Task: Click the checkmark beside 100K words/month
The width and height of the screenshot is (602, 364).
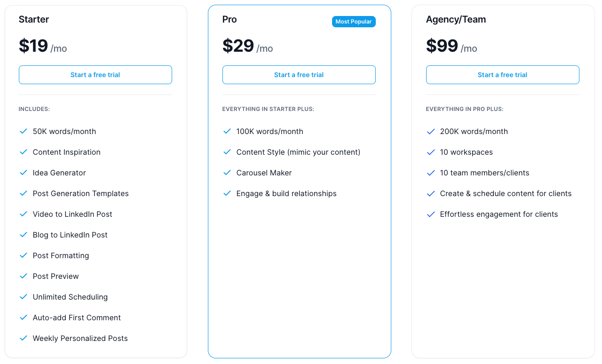Action: [227, 131]
